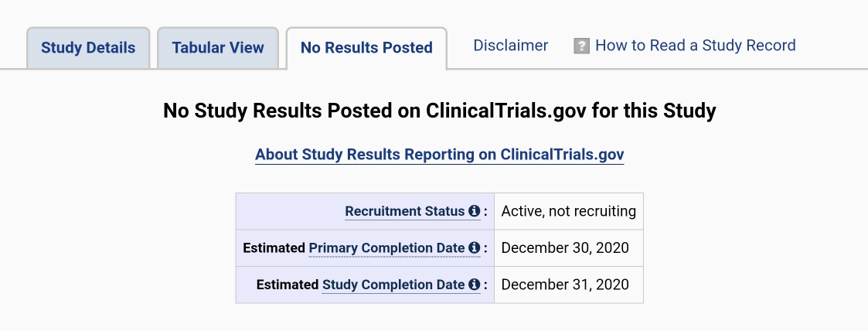
Task: Click the December 31, 2020 date cell
Action: click(565, 285)
